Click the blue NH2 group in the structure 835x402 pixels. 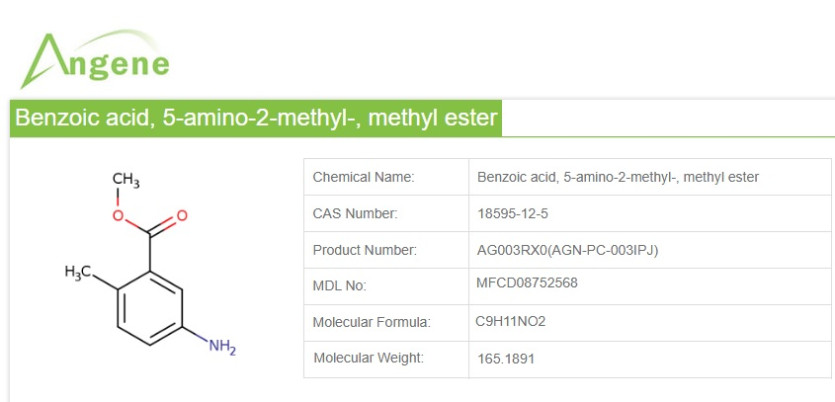(x=222, y=346)
